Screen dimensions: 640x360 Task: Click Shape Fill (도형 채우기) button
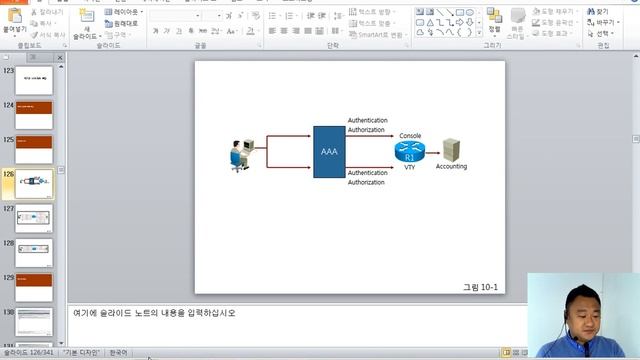(x=554, y=11)
